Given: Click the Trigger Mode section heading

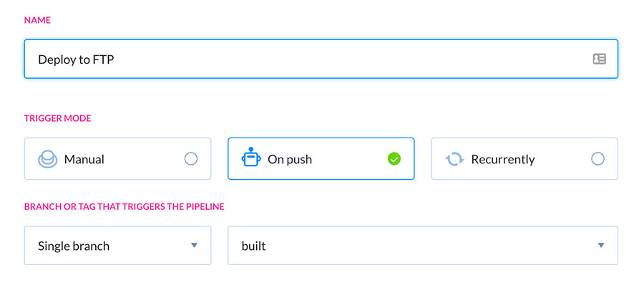Looking at the screenshot, I should tap(57, 118).
